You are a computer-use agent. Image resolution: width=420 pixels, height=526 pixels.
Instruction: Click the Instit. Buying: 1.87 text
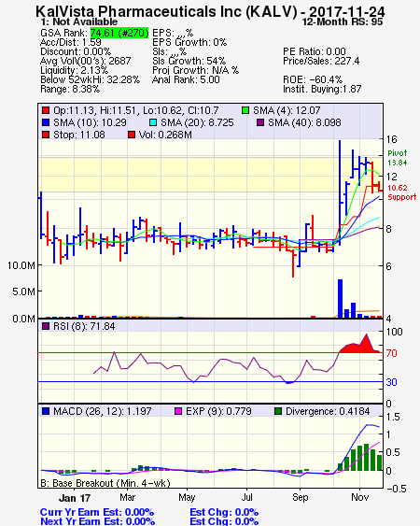coord(322,90)
